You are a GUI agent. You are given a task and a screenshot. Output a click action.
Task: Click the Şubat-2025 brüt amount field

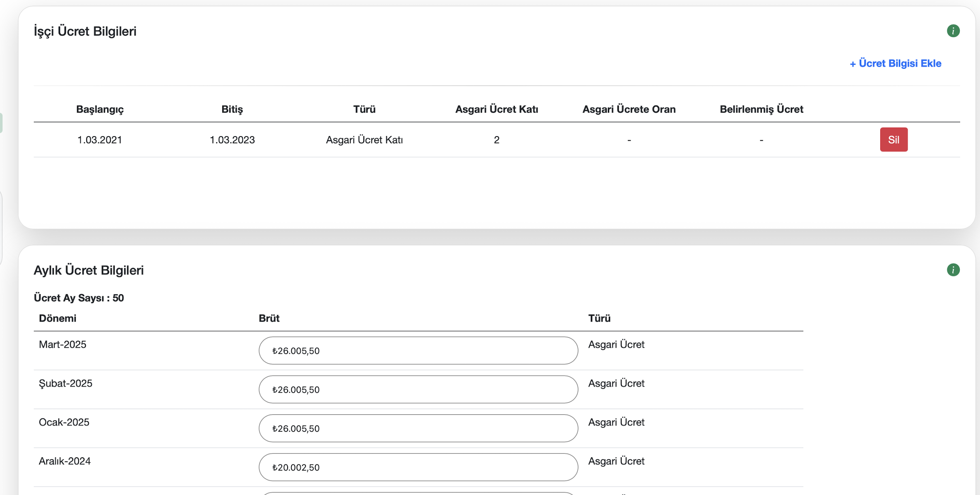[418, 389]
